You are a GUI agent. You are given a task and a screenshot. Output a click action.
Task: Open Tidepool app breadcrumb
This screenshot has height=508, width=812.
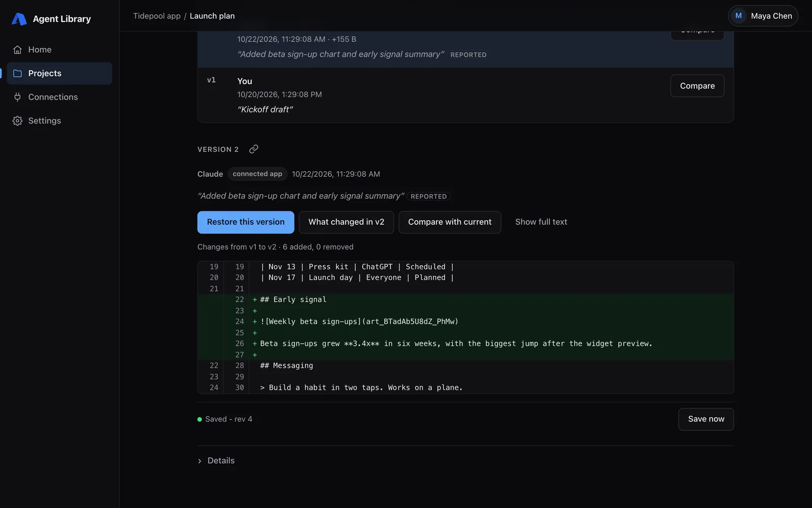click(x=157, y=16)
